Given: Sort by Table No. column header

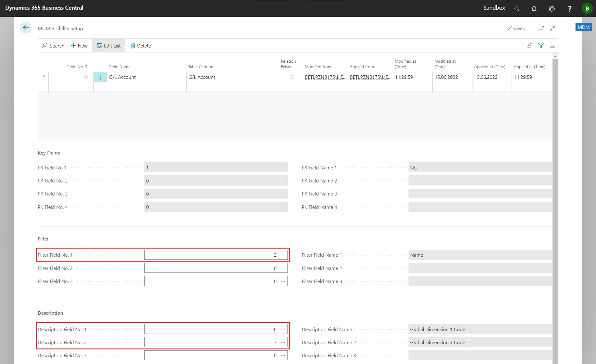Looking at the screenshot, I should coord(77,67).
